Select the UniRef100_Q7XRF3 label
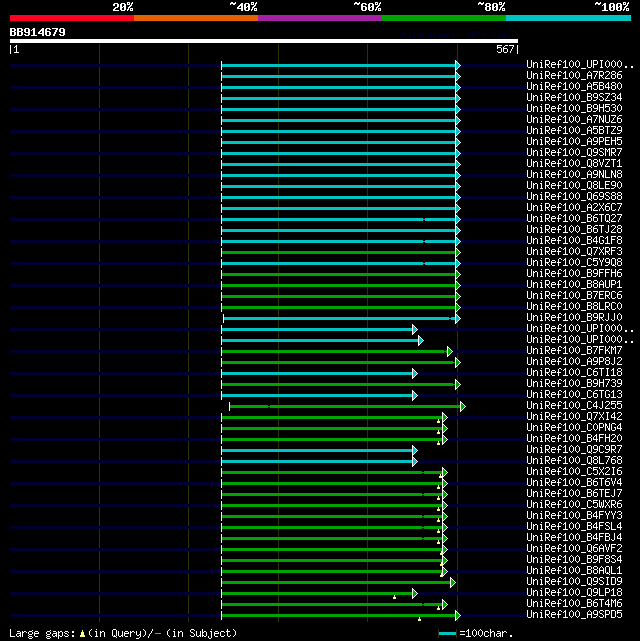 [574, 252]
